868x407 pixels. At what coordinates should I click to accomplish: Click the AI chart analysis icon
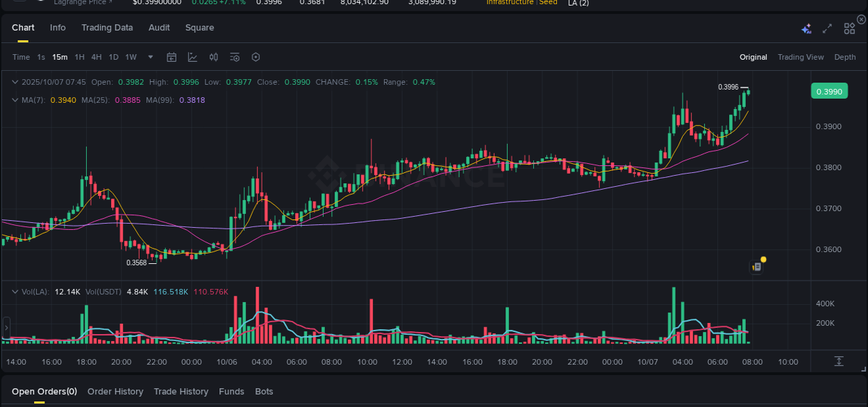coord(806,28)
